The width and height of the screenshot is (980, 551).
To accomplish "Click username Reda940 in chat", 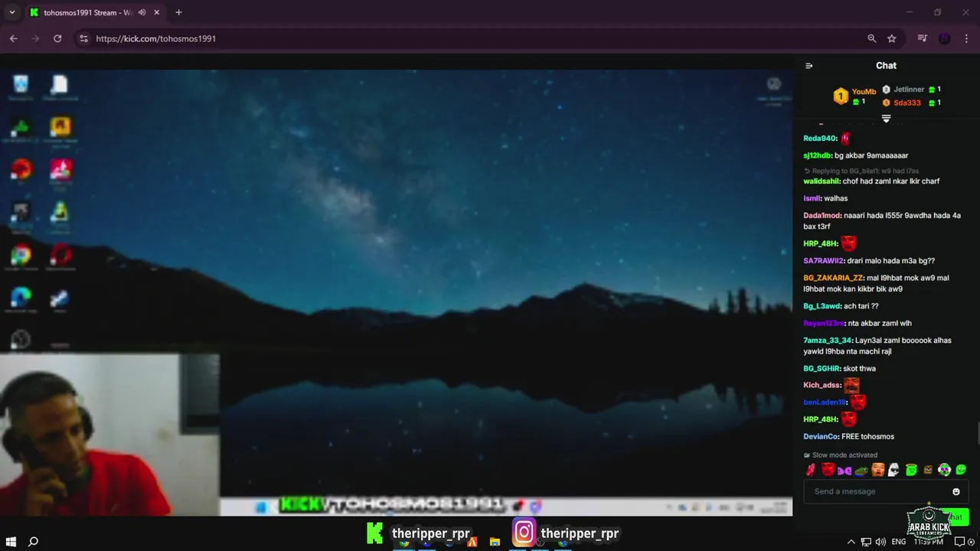I will (x=820, y=139).
